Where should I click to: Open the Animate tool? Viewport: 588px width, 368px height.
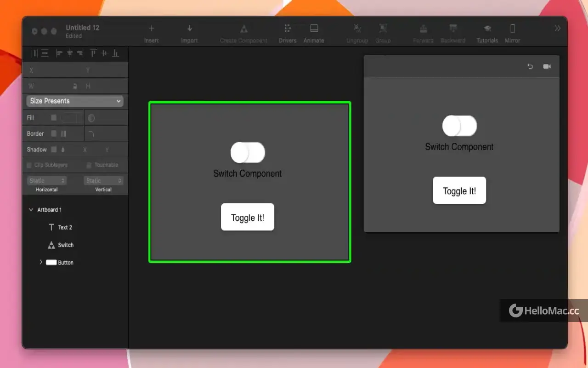tap(314, 34)
